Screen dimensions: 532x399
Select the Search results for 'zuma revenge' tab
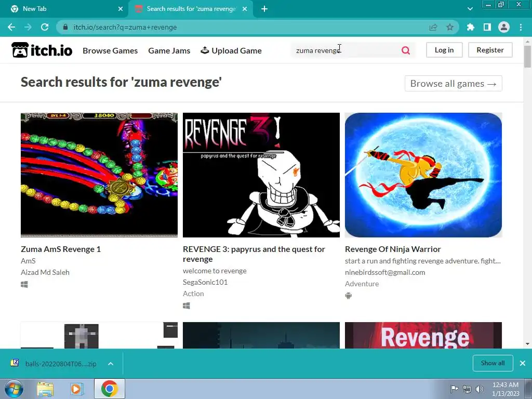click(191, 9)
